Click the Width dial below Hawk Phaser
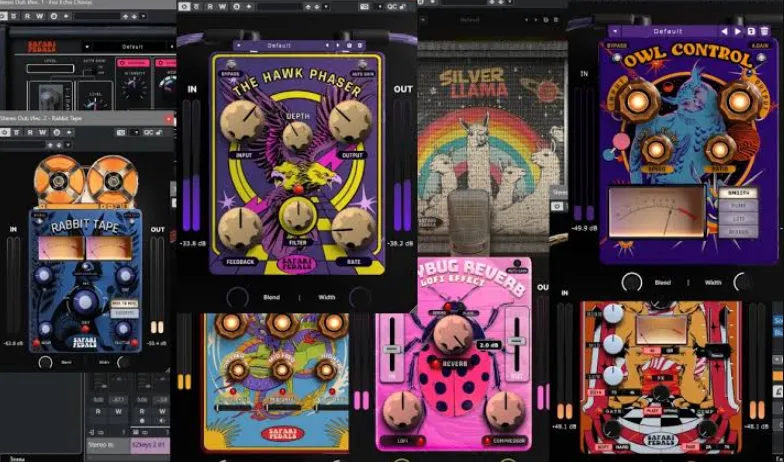The width and height of the screenshot is (784, 462). tap(360, 298)
